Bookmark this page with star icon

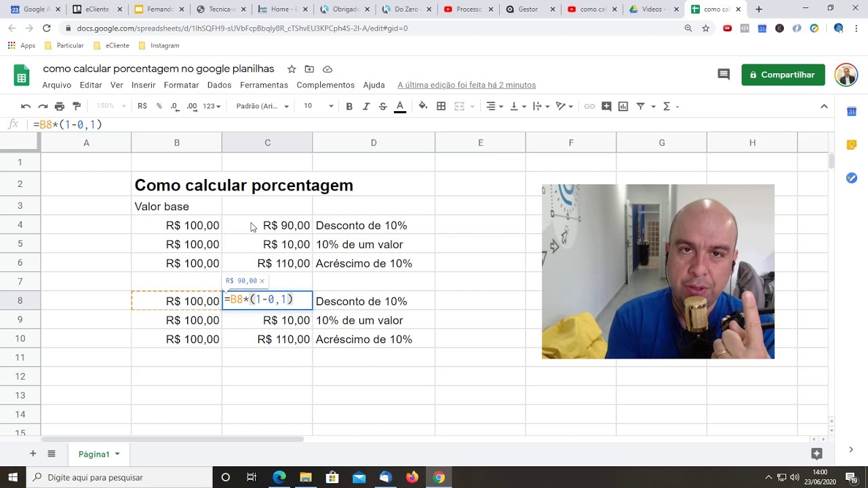[706, 28]
